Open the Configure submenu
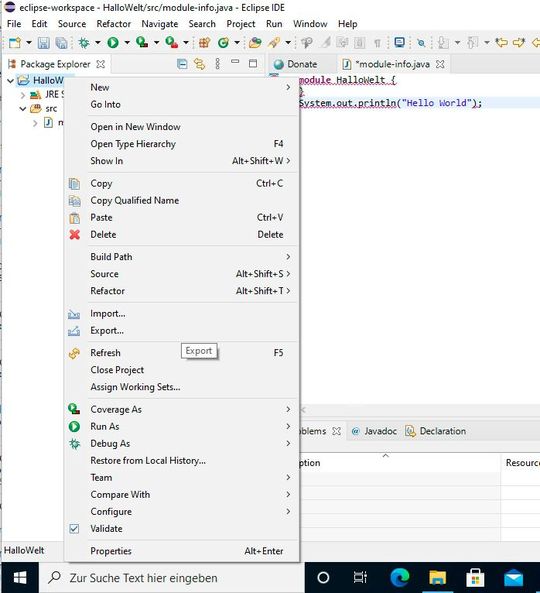 pyautogui.click(x=182, y=512)
